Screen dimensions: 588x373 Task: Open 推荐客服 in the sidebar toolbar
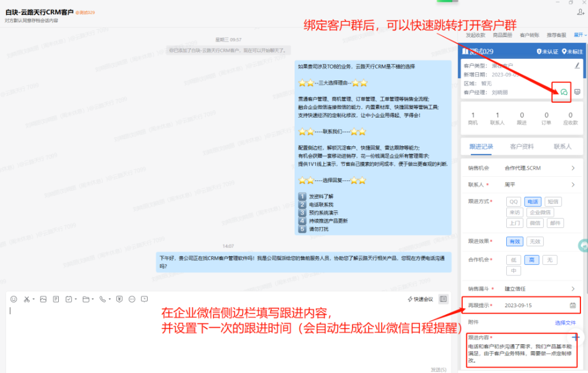coord(556,35)
